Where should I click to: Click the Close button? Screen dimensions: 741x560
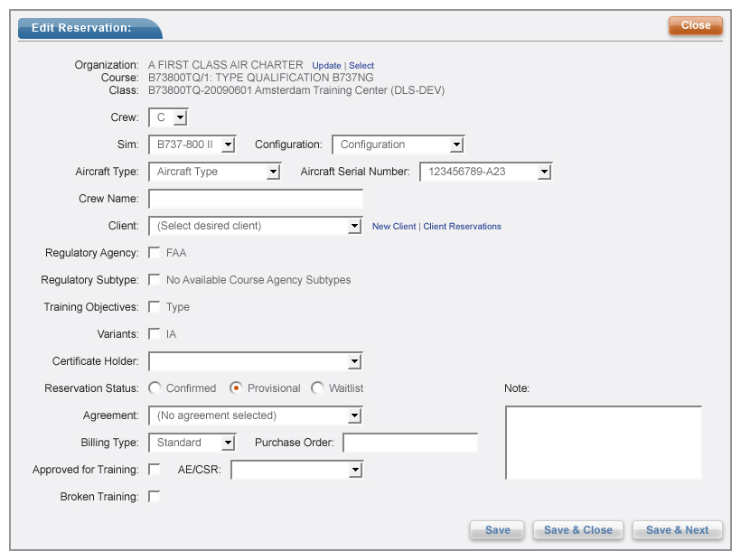coord(695,25)
